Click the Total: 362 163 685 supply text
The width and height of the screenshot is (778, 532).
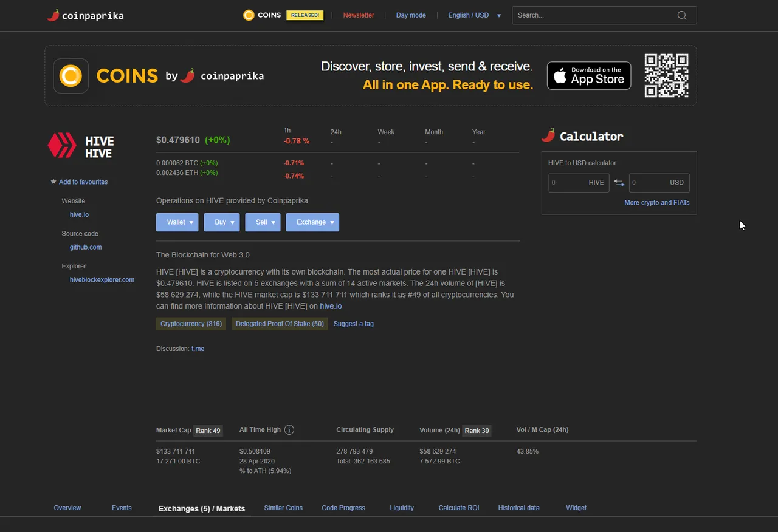[363, 461]
